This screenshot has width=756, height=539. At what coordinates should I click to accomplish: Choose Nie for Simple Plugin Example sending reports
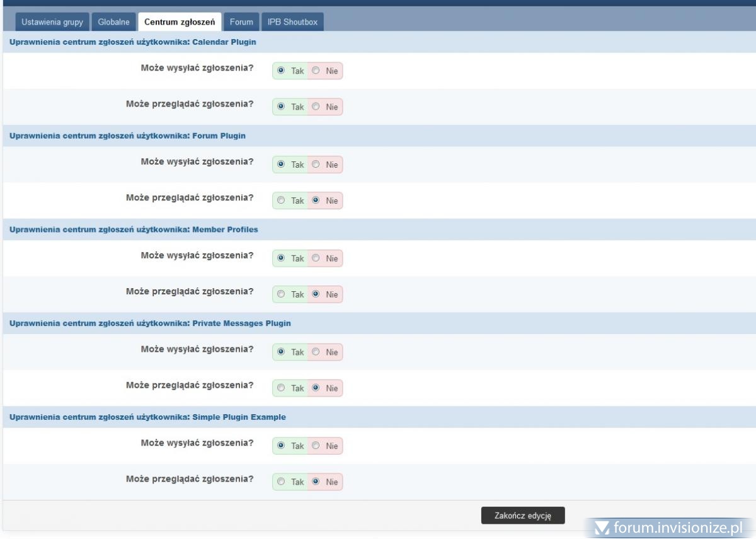(316, 446)
